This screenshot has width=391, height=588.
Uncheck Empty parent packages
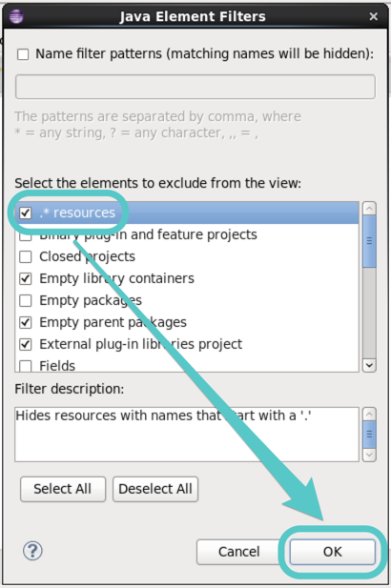coord(25,322)
